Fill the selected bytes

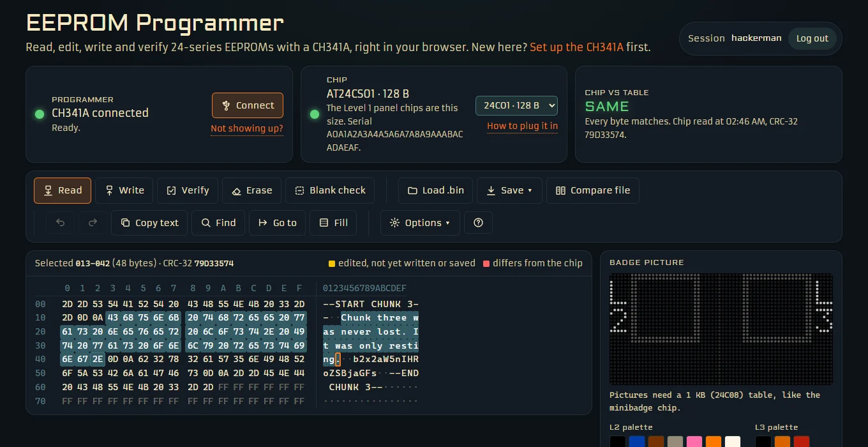point(333,223)
